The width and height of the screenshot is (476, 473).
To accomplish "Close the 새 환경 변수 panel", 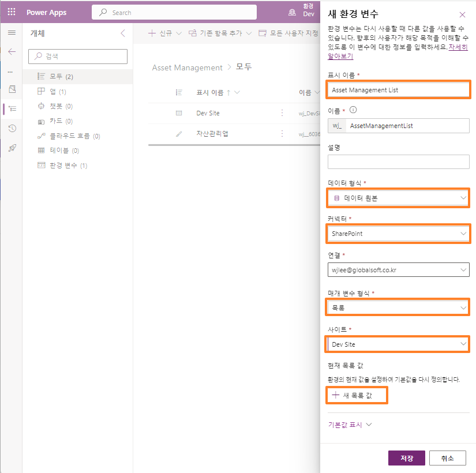I will [462, 14].
